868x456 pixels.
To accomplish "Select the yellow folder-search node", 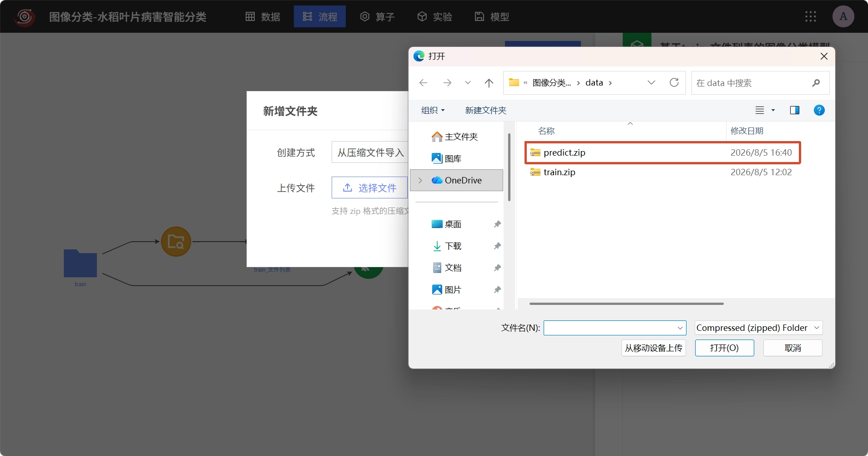I will point(176,242).
